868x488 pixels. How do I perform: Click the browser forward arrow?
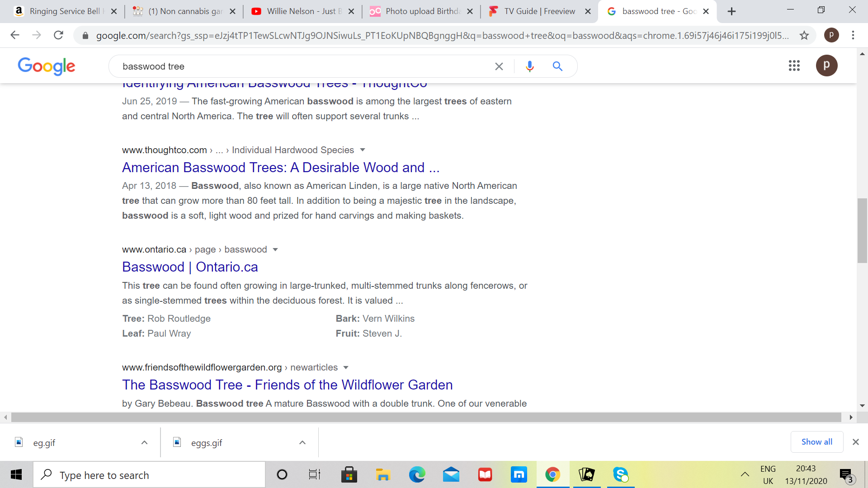click(37, 35)
